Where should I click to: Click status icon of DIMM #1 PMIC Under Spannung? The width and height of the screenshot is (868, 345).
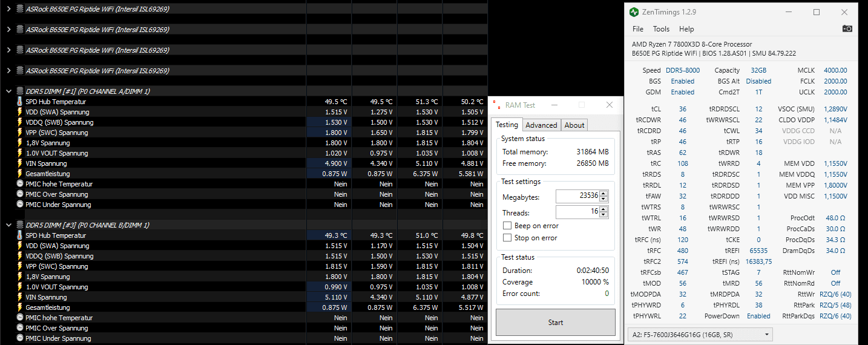(19, 205)
